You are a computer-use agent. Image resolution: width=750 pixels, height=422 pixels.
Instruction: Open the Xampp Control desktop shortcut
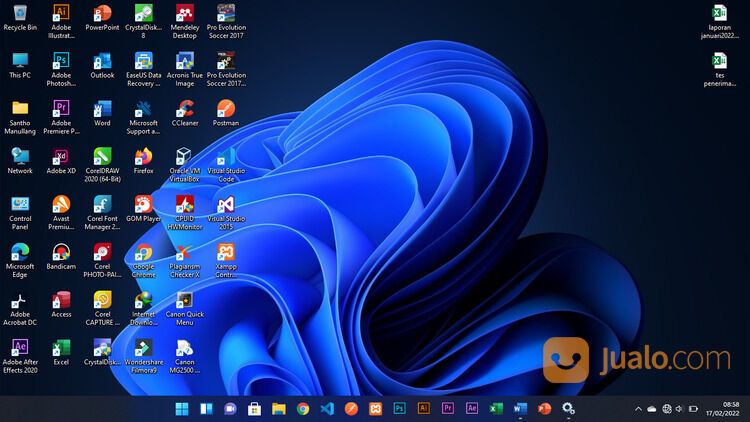pyautogui.click(x=226, y=261)
